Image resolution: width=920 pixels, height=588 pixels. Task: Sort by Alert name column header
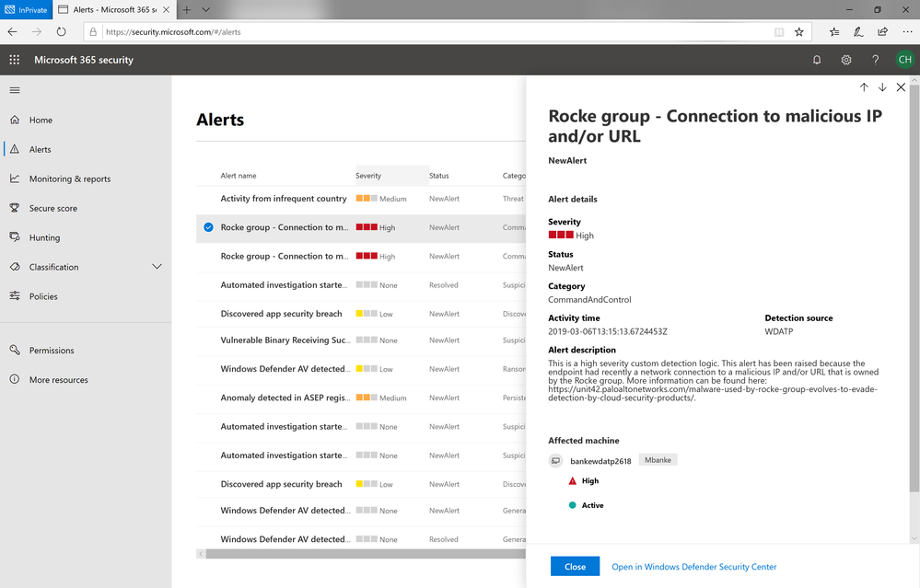point(239,175)
